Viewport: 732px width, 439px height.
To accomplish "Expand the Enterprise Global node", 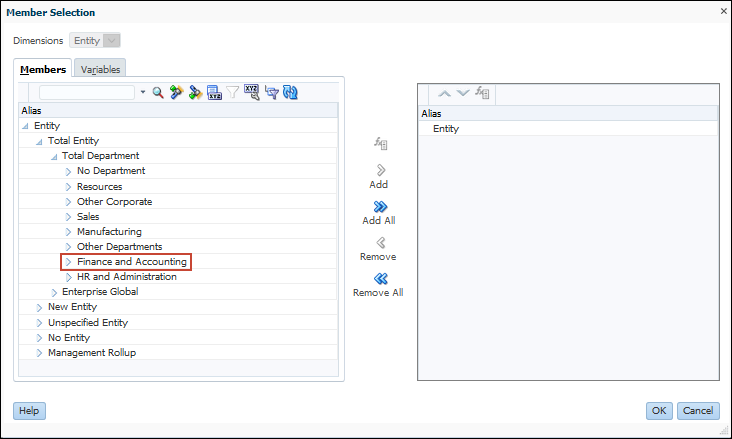I will coord(54,292).
